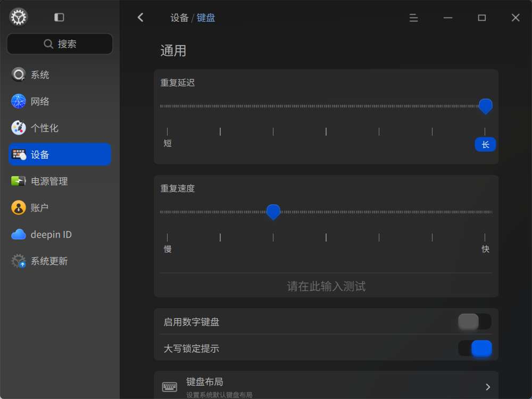Focus the 请在此输入测试 test field

tap(326, 286)
